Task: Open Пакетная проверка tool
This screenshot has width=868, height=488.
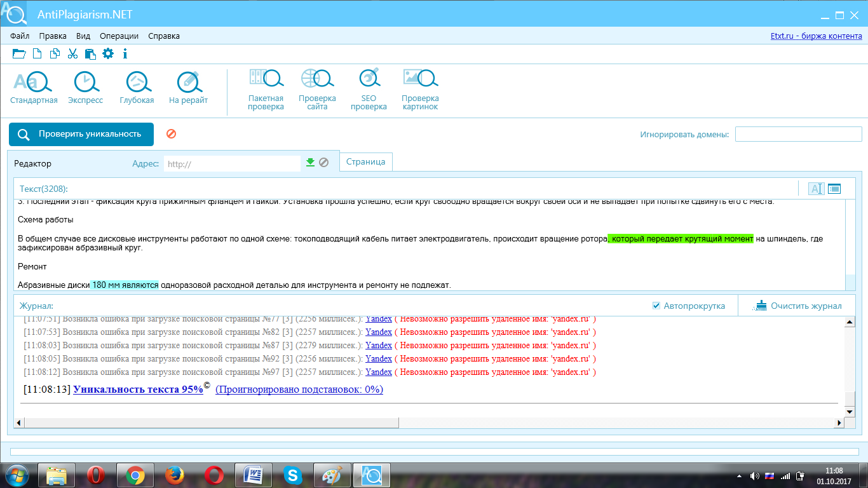Action: click(x=266, y=90)
